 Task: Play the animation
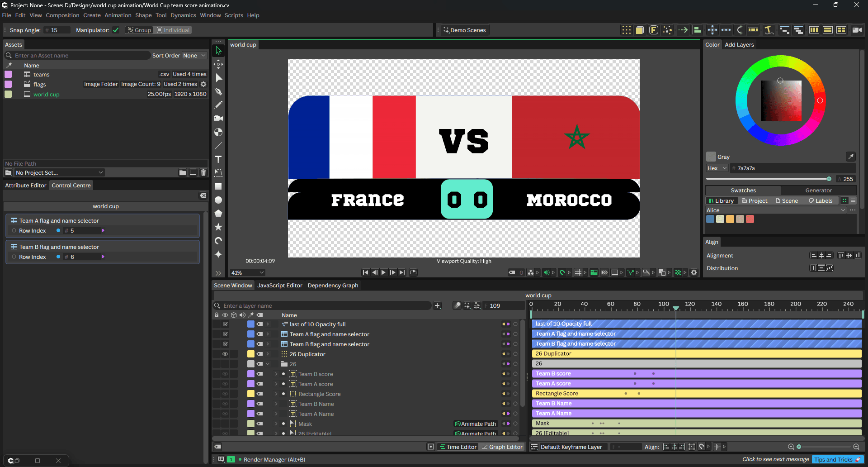(383, 272)
